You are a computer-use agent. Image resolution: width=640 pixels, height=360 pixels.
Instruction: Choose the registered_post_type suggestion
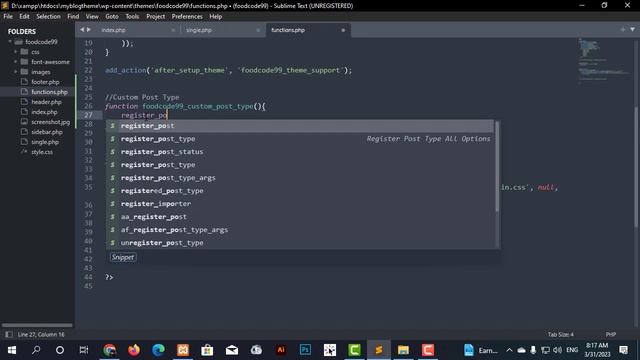point(300,191)
